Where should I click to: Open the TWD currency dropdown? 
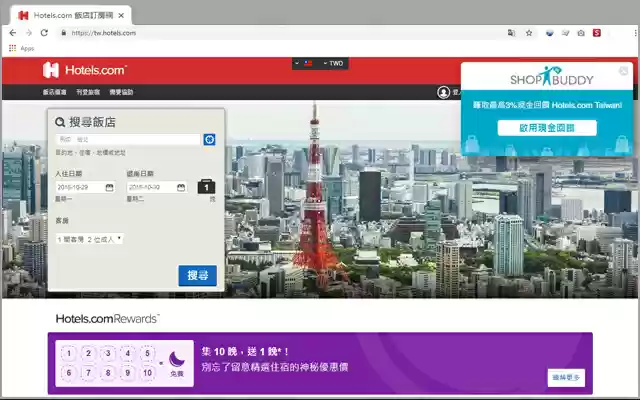(x=333, y=63)
